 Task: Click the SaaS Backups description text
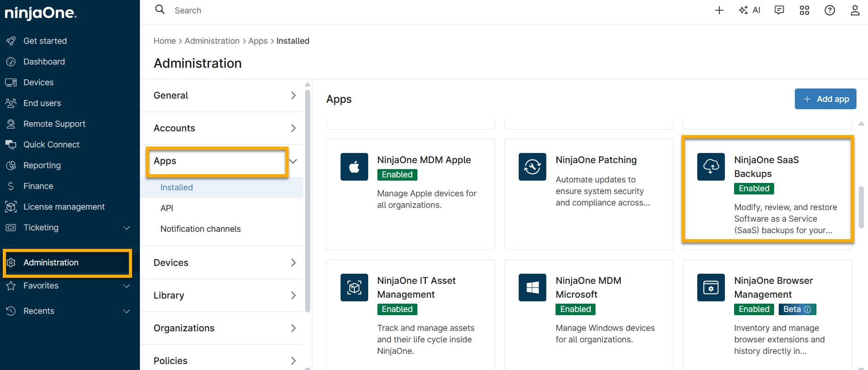coord(786,219)
